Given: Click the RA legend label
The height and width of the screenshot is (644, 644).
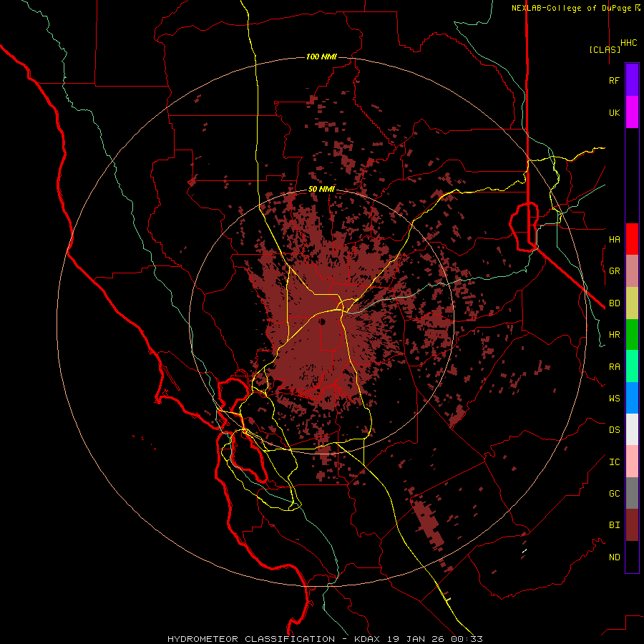Looking at the screenshot, I should click(x=614, y=367).
